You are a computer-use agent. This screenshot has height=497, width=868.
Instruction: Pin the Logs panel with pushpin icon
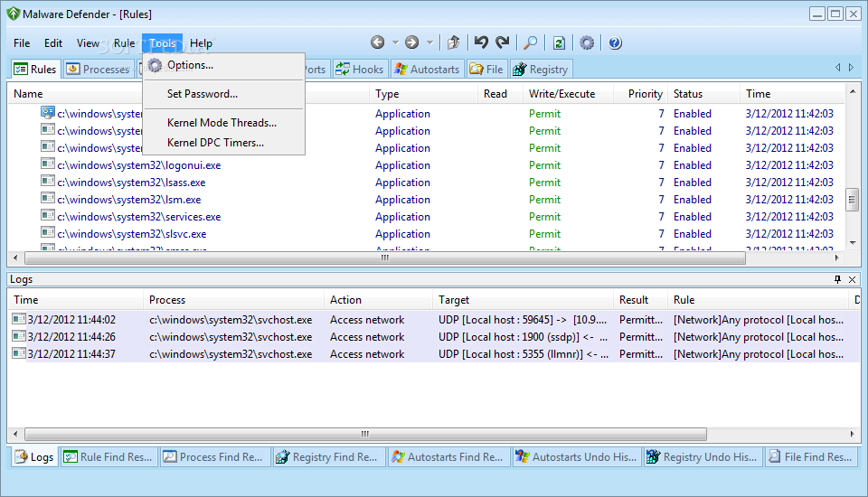point(837,279)
